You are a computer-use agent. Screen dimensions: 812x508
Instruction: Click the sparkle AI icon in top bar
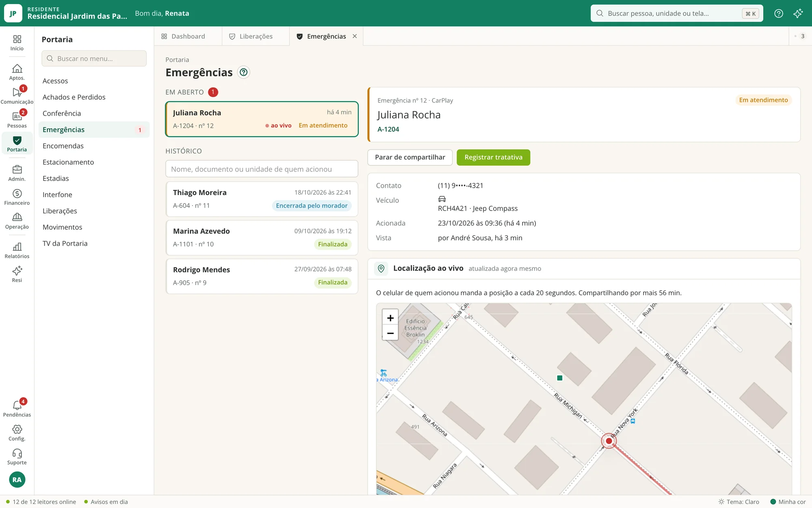(x=798, y=13)
